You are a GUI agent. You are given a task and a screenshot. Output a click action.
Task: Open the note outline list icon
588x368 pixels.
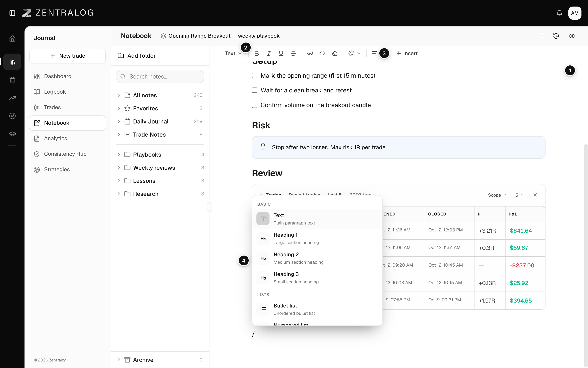(x=541, y=36)
